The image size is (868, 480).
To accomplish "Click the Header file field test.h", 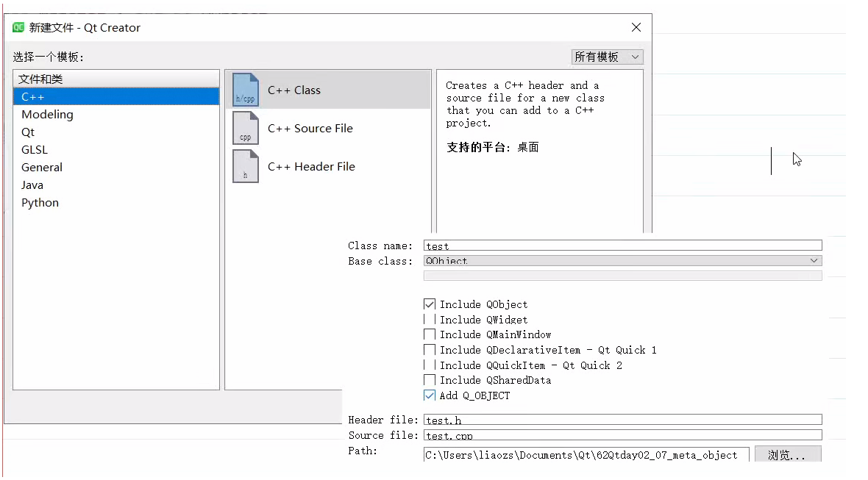I will [x=623, y=420].
